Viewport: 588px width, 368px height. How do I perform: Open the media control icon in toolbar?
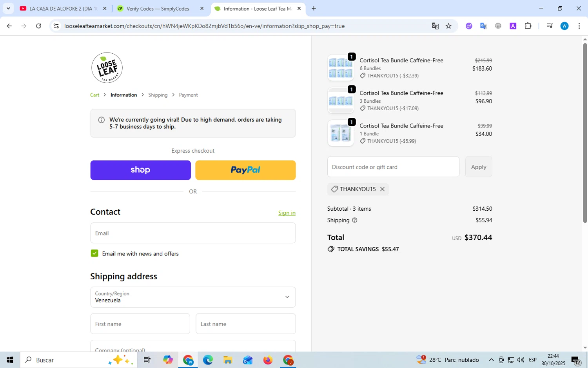coord(550,26)
